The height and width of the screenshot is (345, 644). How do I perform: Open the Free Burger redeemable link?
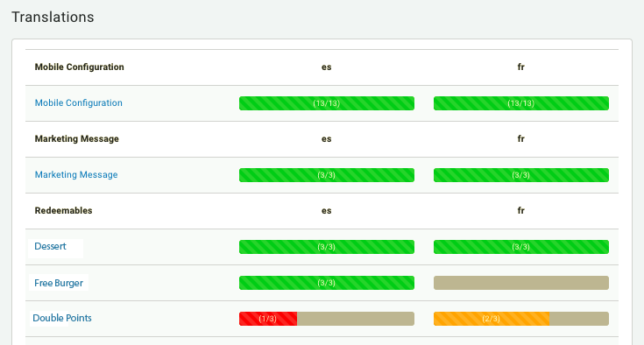coord(59,283)
